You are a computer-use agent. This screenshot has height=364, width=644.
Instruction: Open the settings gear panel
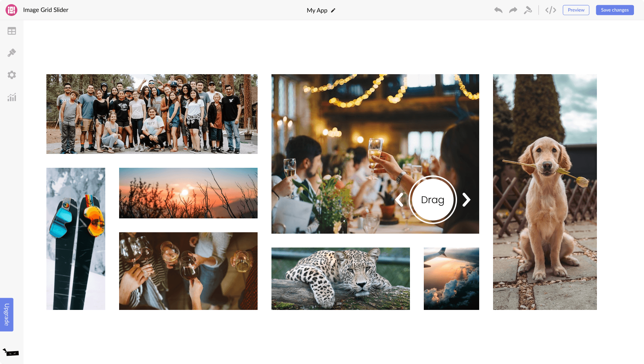pyautogui.click(x=12, y=75)
